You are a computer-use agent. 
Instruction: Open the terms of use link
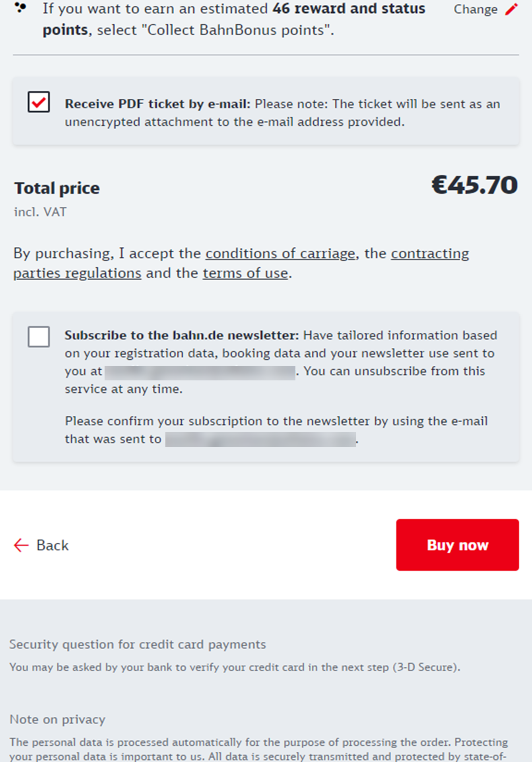[x=245, y=273]
